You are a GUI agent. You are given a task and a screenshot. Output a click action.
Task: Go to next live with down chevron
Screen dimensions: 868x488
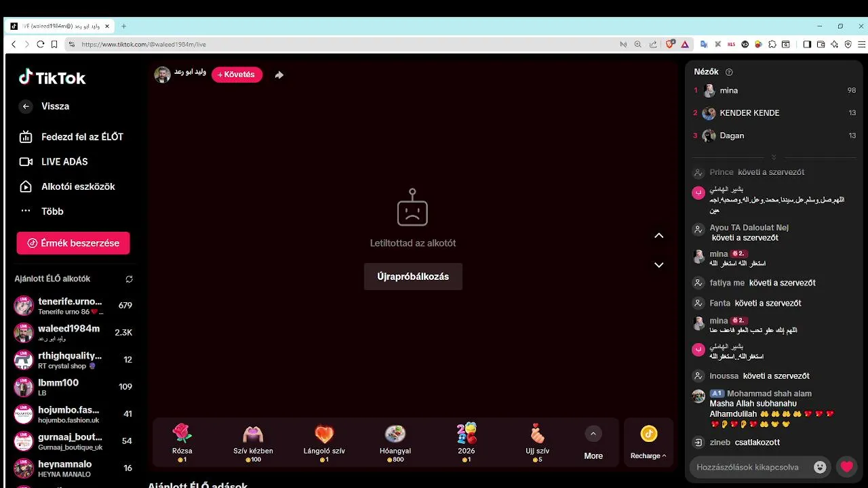coord(658,265)
